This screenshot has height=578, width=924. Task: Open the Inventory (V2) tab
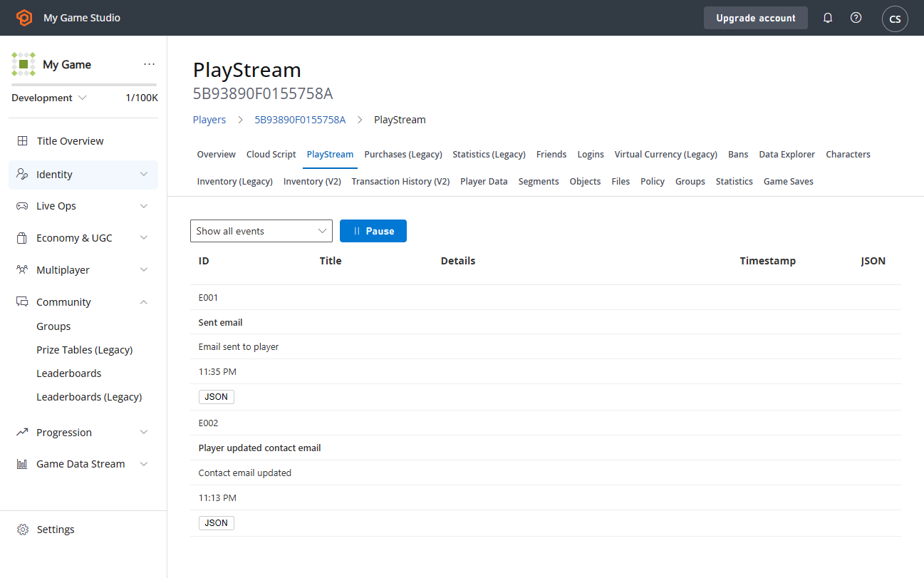click(312, 181)
